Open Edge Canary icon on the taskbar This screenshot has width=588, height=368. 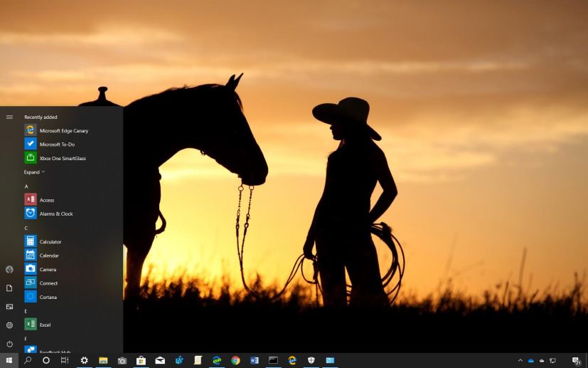click(x=292, y=360)
